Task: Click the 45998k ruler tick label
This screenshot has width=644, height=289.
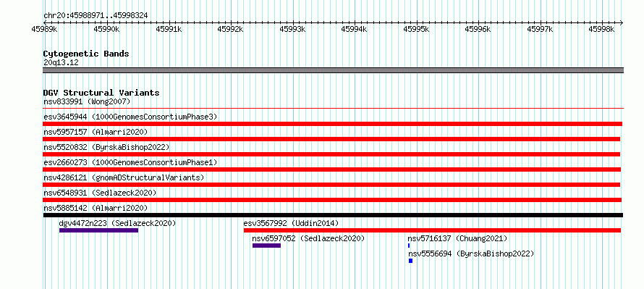Action: click(601, 29)
